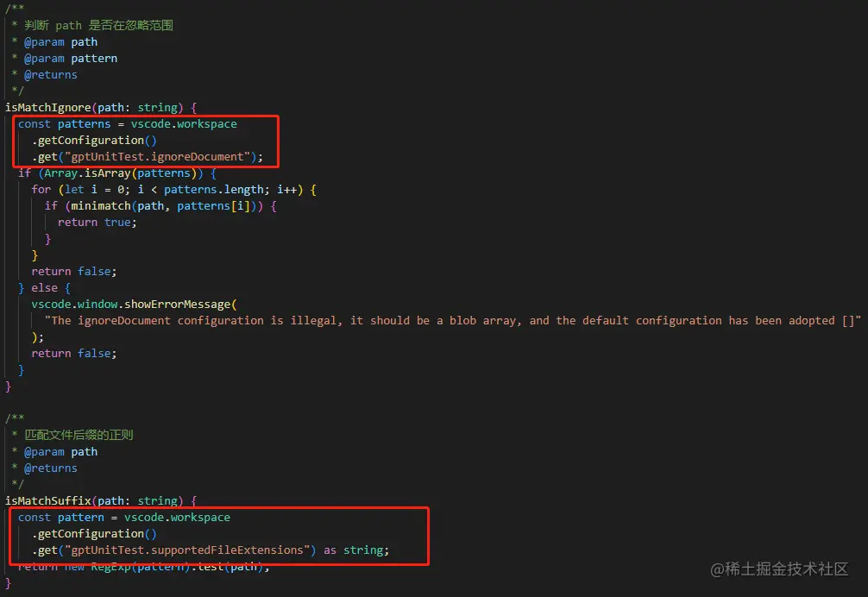Click the isMatchSuffix function name
868x597 pixels.
point(48,500)
